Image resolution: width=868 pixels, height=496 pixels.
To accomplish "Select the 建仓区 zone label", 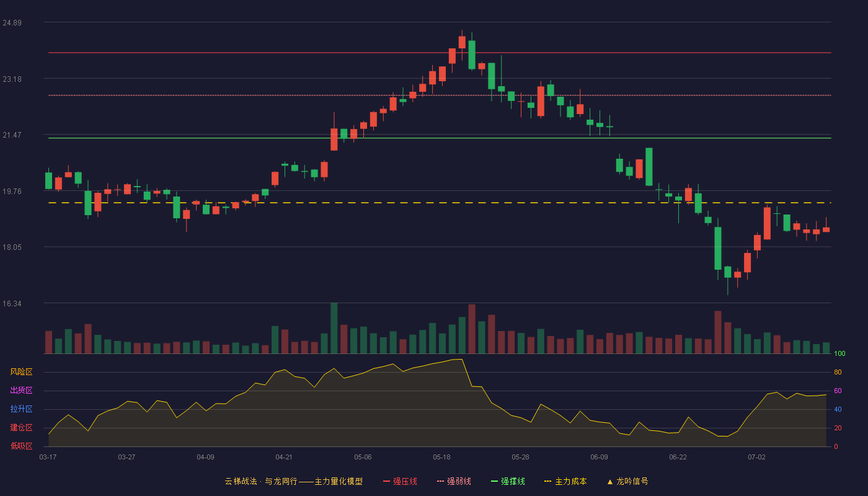I will [21, 428].
